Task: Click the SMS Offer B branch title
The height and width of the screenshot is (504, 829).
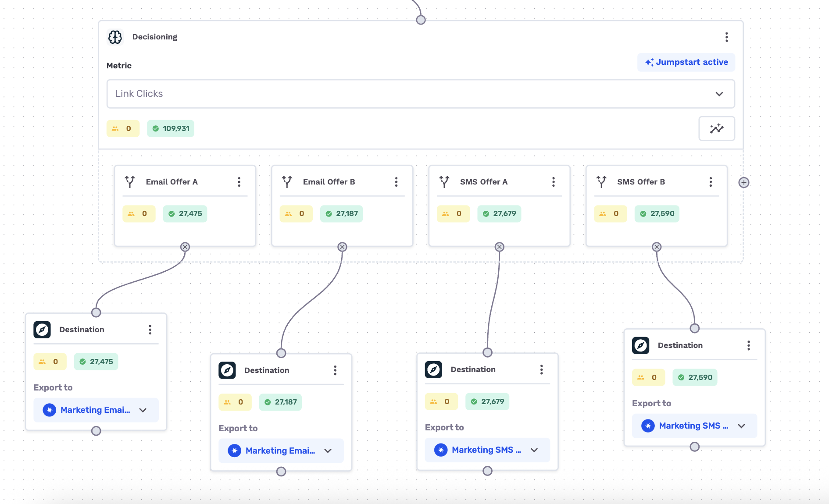Action: coord(641,182)
